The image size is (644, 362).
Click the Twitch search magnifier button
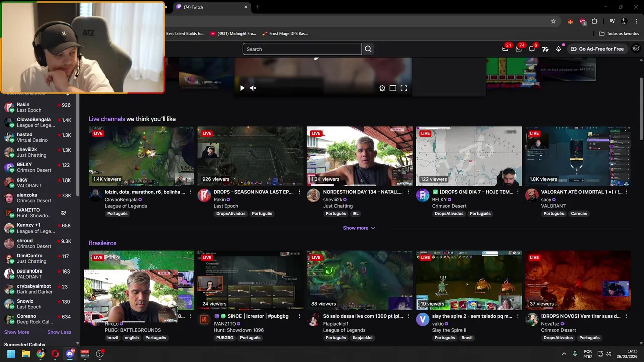[368, 49]
